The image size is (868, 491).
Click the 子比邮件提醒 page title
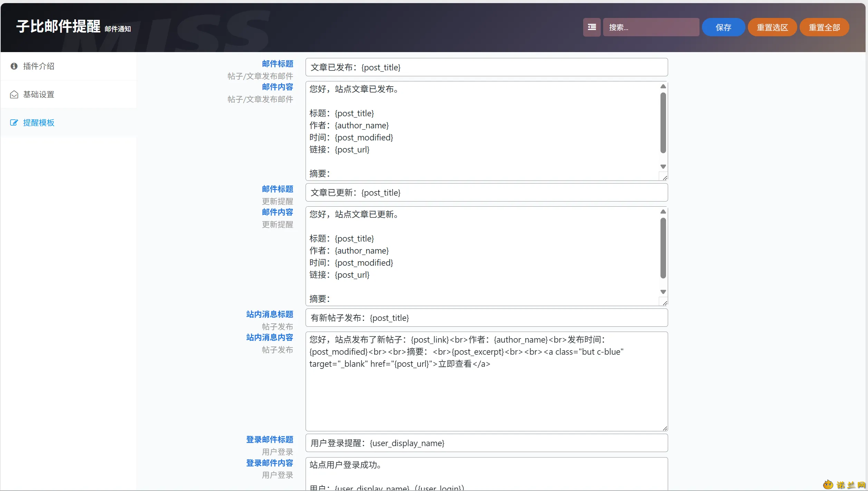pos(58,27)
